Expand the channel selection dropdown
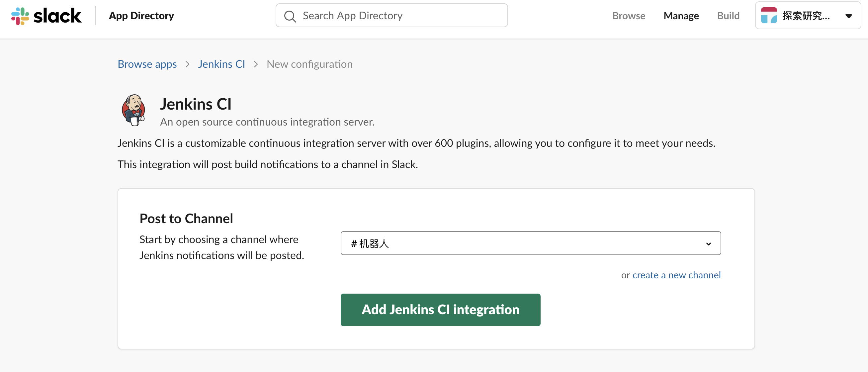This screenshot has height=372, width=868. pos(530,243)
